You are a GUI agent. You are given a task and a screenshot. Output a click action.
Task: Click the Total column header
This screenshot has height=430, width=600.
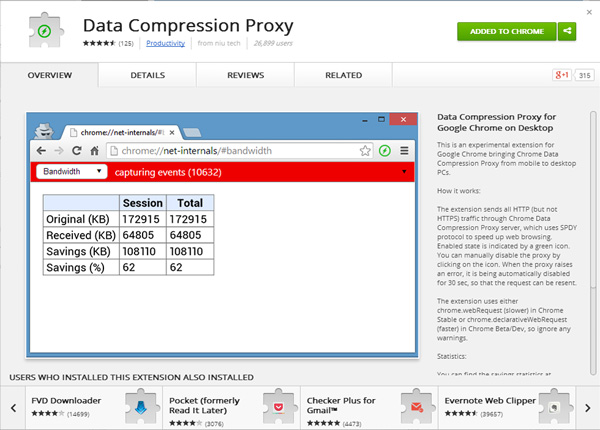pos(190,203)
